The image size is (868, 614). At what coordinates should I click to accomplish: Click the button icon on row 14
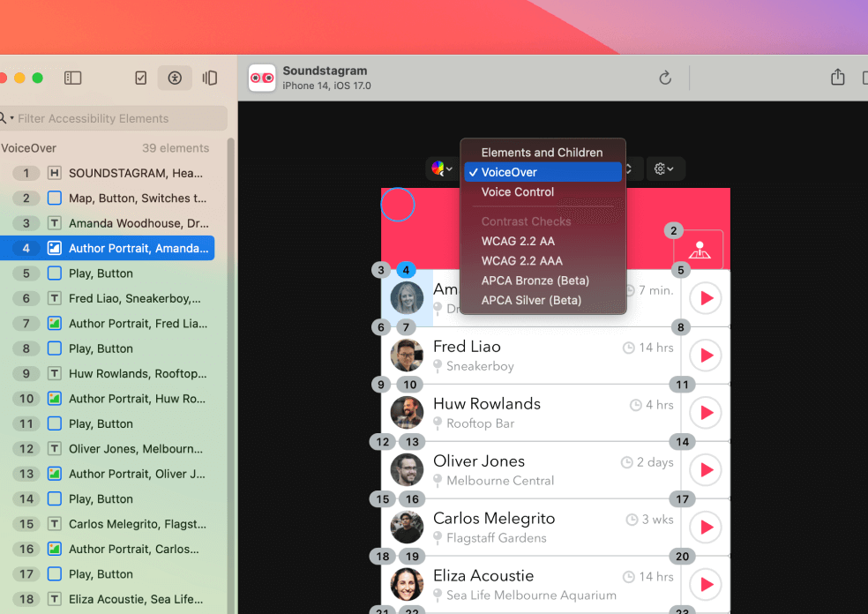coord(55,498)
